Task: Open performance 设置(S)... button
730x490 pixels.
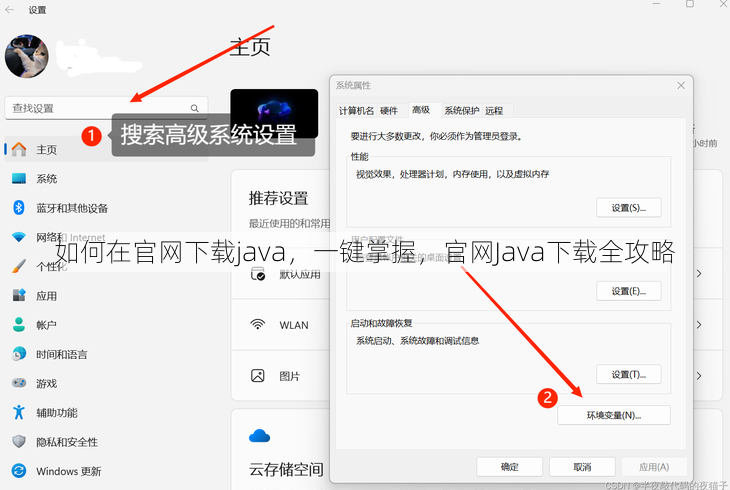Action: (629, 208)
